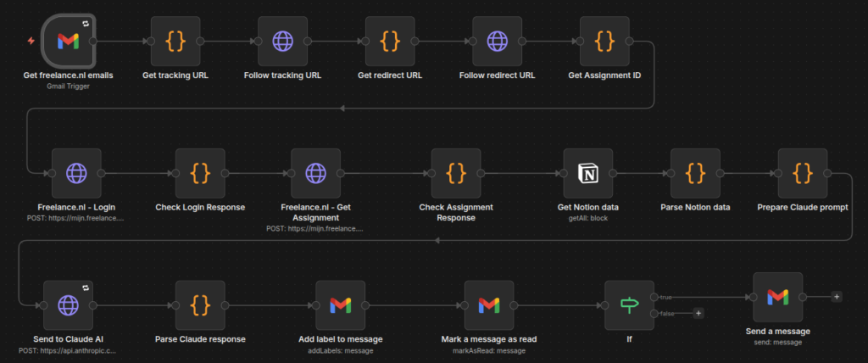The height and width of the screenshot is (363, 868).
Task: Select the Check Login Response node
Action: tap(200, 173)
